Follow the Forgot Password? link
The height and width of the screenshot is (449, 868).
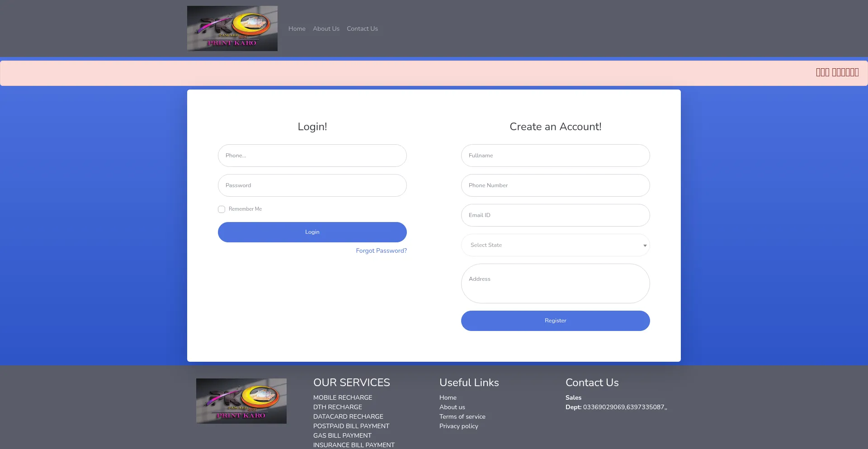tap(381, 250)
